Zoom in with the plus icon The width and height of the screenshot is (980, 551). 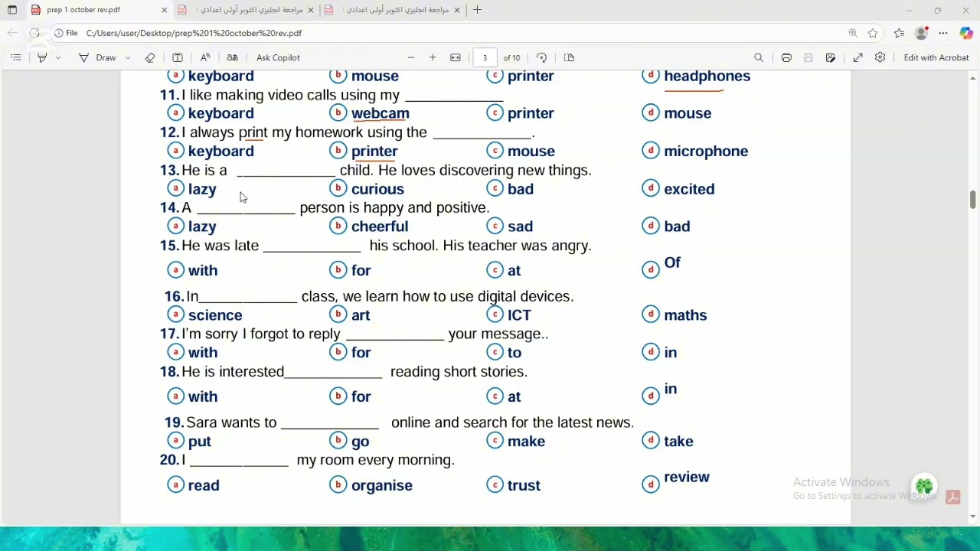(433, 57)
